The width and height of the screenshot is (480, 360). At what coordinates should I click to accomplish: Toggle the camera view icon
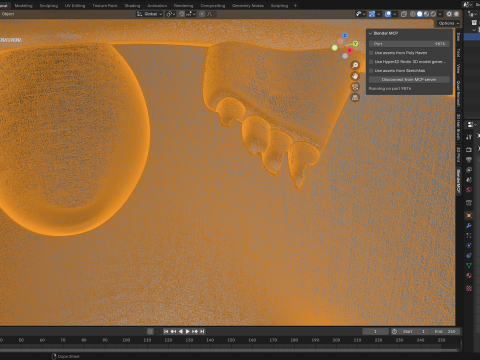355,87
